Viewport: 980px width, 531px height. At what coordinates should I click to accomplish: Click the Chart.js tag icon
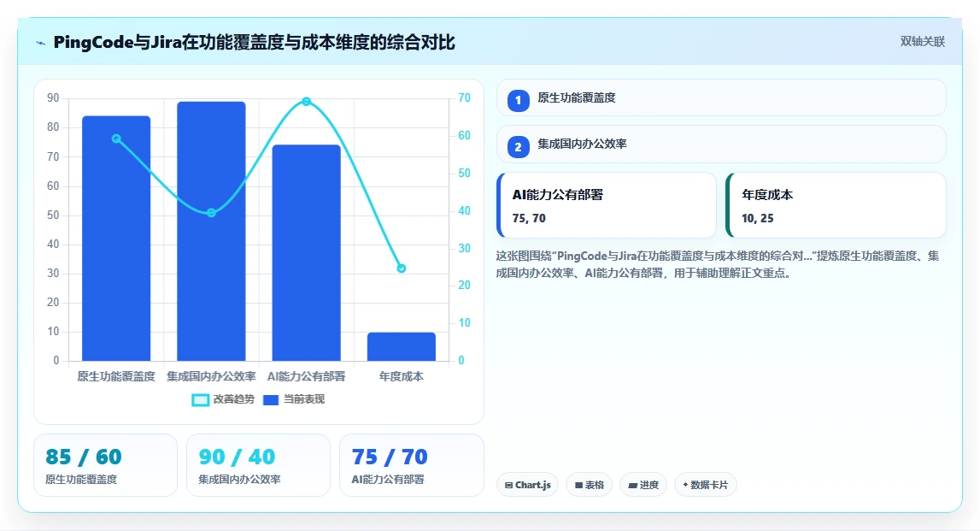coord(508,486)
